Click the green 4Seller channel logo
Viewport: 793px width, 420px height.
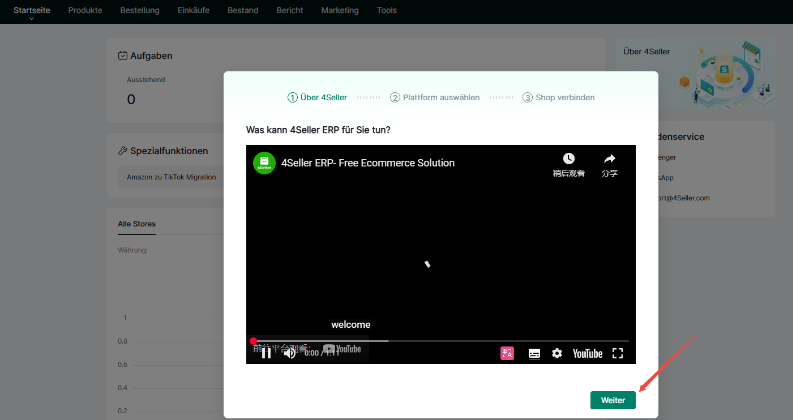pos(264,163)
